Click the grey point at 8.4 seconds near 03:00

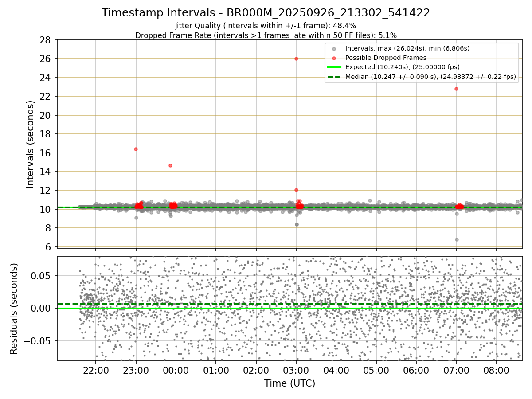coord(297,224)
